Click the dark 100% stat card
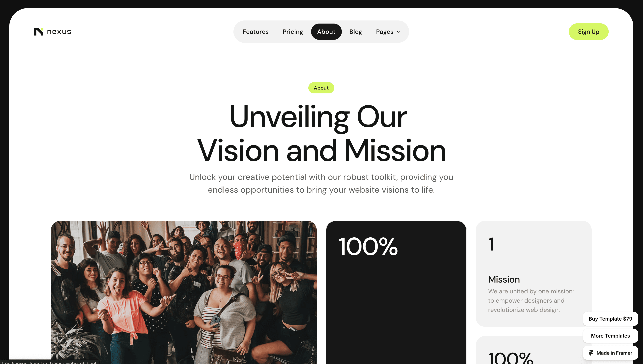 pyautogui.click(x=396, y=292)
